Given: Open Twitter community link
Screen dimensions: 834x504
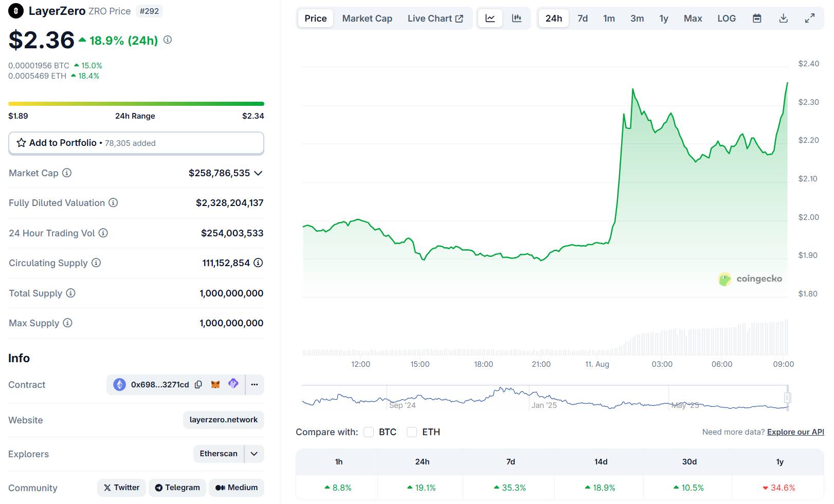Looking at the screenshot, I should (122, 488).
